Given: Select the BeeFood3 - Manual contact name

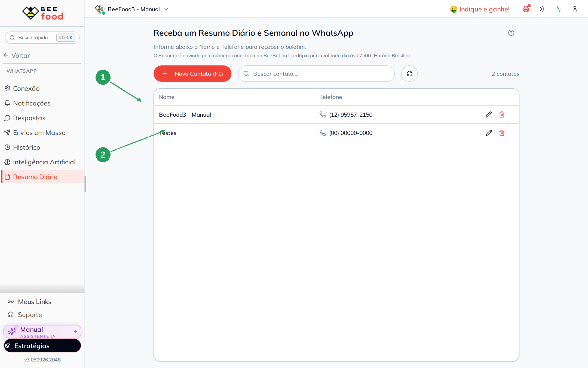Looking at the screenshot, I should tap(185, 114).
